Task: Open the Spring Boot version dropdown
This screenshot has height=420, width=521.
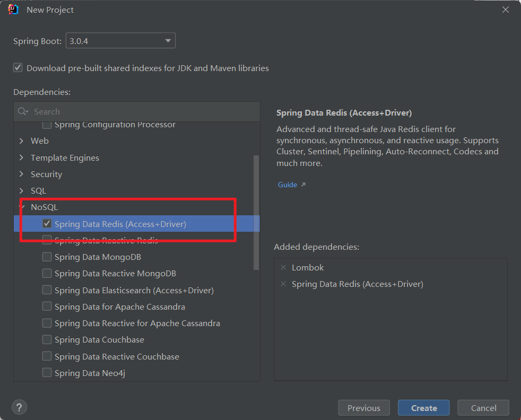Action: click(120, 40)
